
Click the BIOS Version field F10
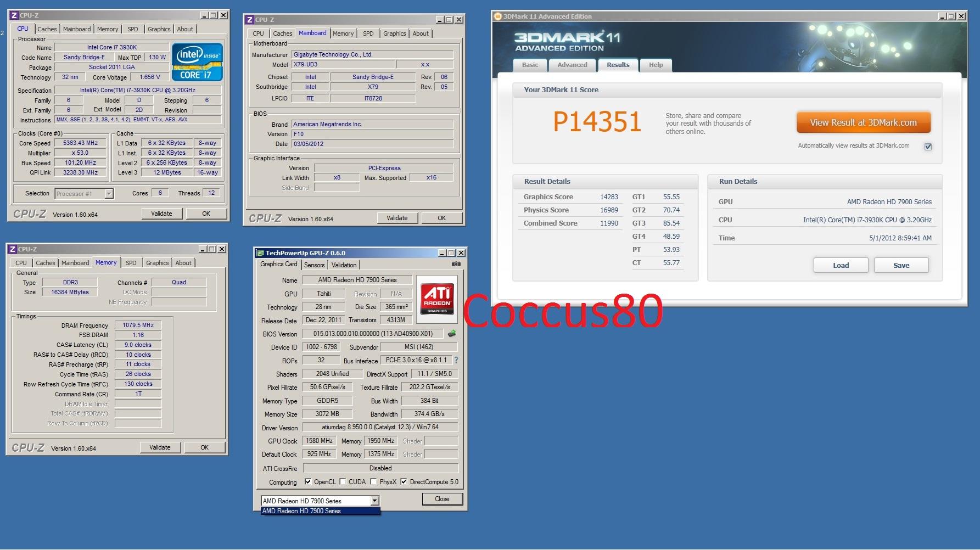click(x=373, y=134)
